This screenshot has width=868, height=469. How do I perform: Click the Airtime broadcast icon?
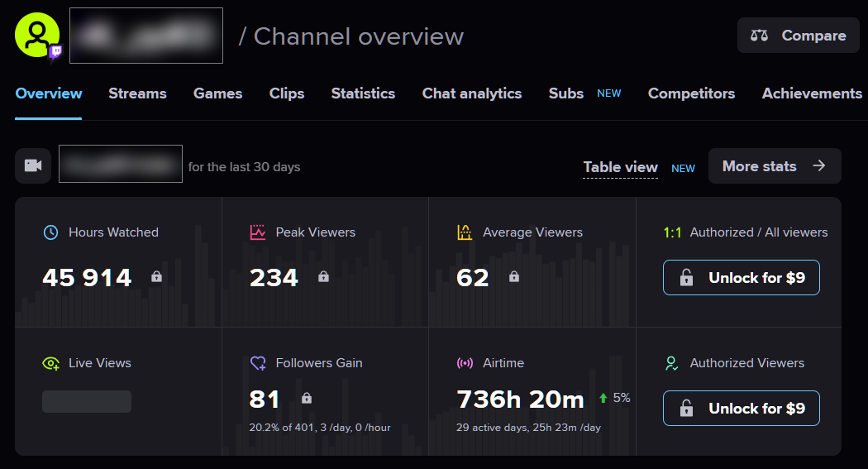(x=465, y=363)
